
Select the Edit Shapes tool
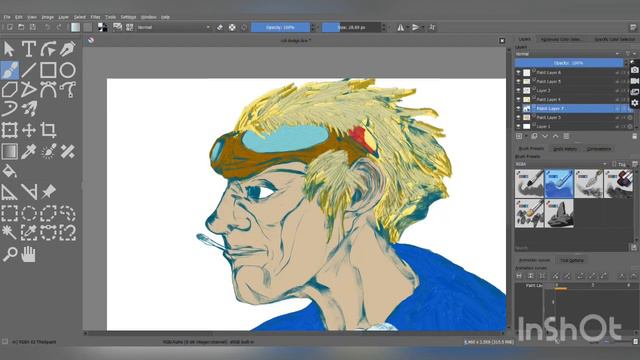coord(48,49)
